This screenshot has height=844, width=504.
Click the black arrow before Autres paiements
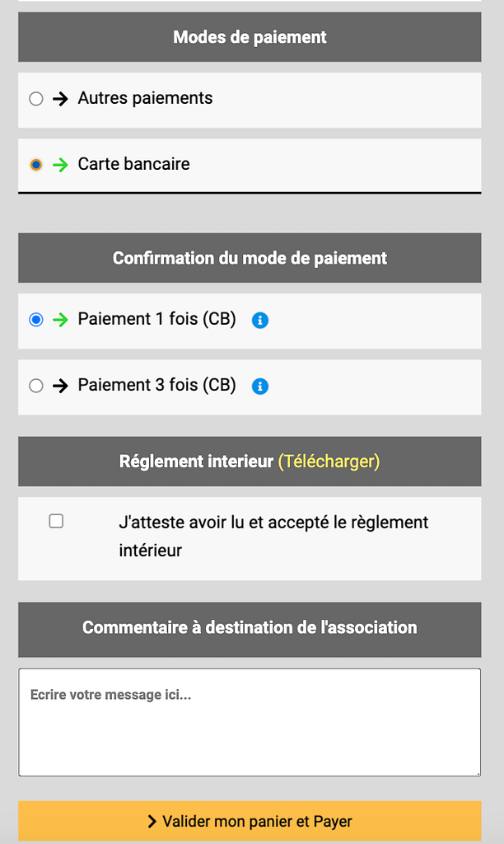60,99
